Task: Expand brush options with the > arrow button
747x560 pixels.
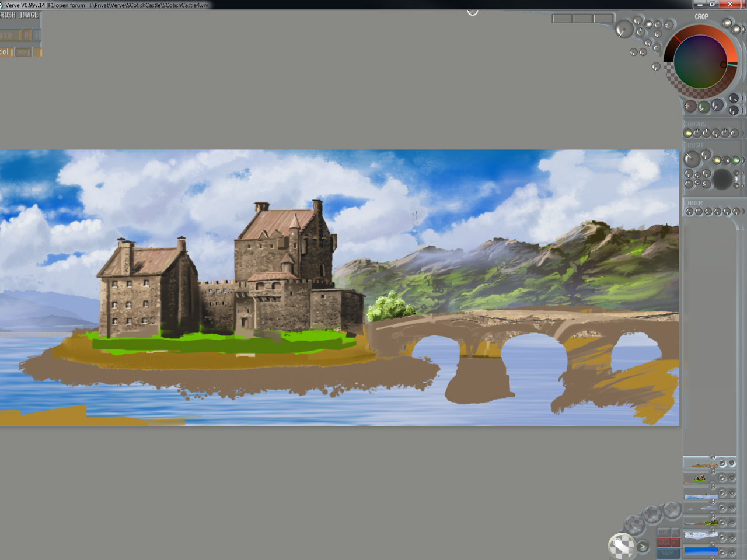Action: click(x=643, y=547)
